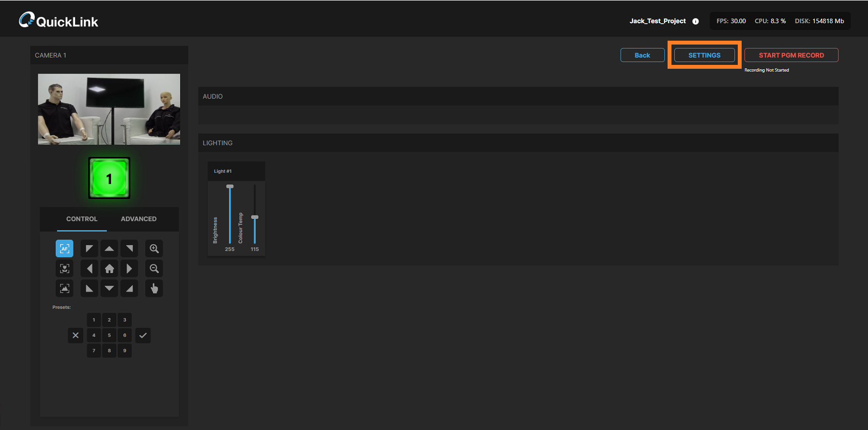Image resolution: width=868 pixels, height=430 pixels.
Task: Click the project info icon
Action: (x=696, y=21)
